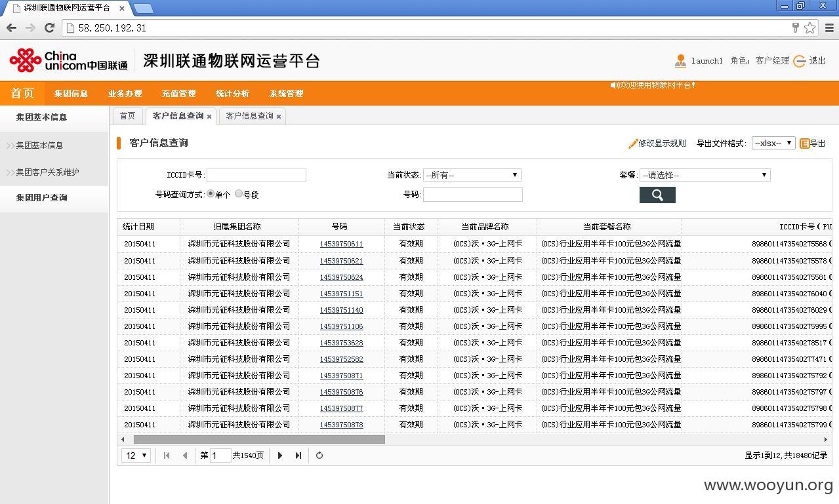Open the 充值管理 menu
The width and height of the screenshot is (839, 504).
[178, 93]
